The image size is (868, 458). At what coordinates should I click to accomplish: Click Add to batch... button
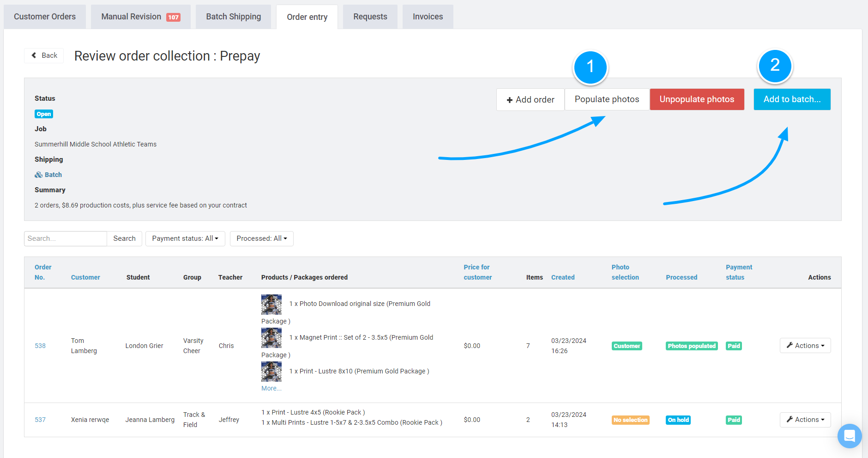pos(792,99)
